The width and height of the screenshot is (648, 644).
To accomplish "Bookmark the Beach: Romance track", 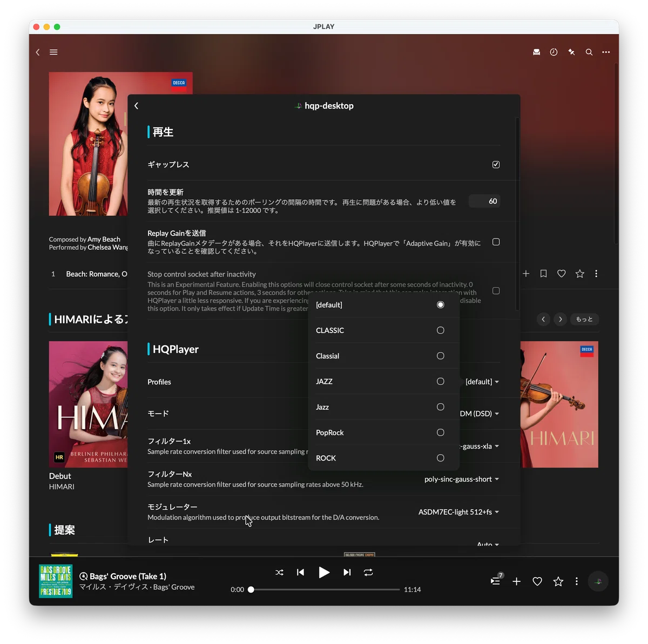I will [544, 274].
